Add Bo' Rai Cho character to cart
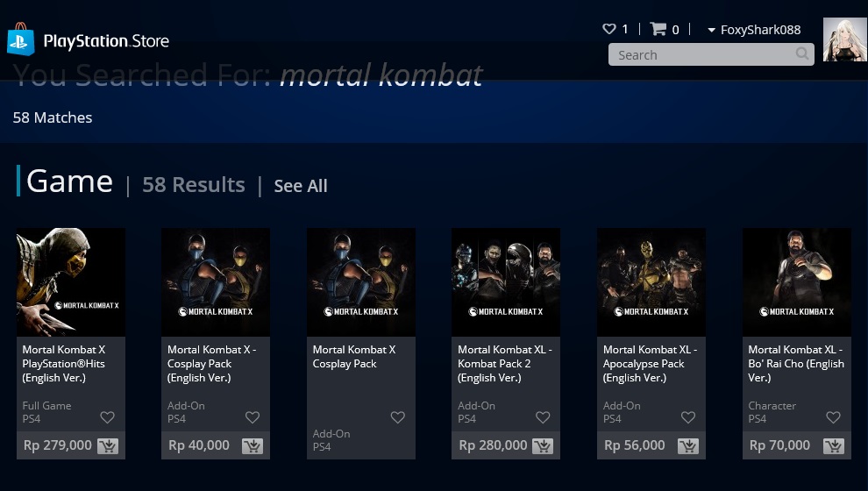The width and height of the screenshot is (868, 491). coord(834,446)
